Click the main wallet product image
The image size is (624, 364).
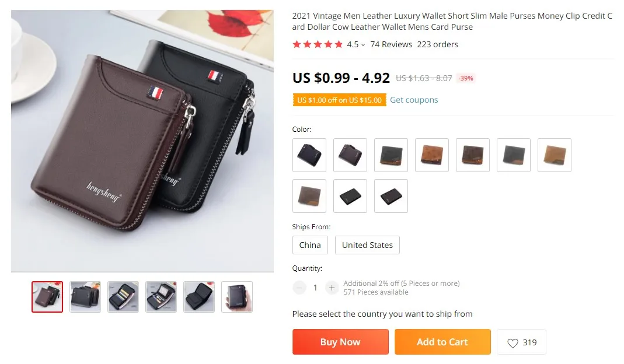[142, 141]
